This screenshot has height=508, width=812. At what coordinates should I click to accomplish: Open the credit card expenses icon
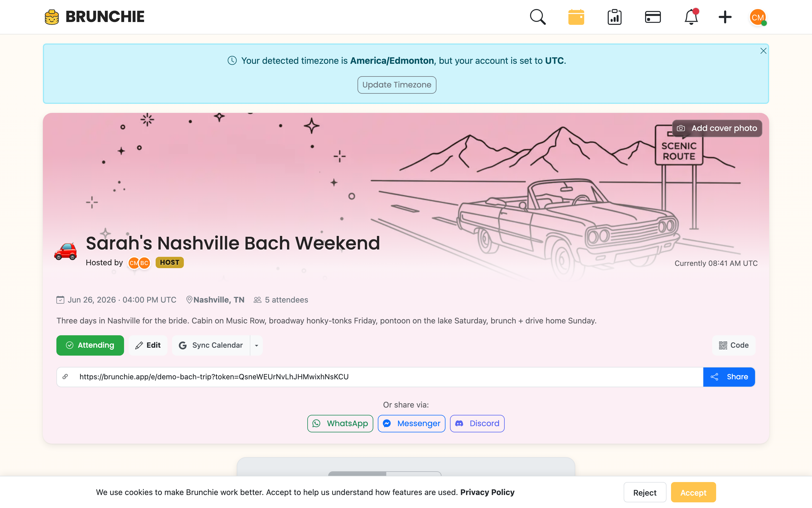653,17
